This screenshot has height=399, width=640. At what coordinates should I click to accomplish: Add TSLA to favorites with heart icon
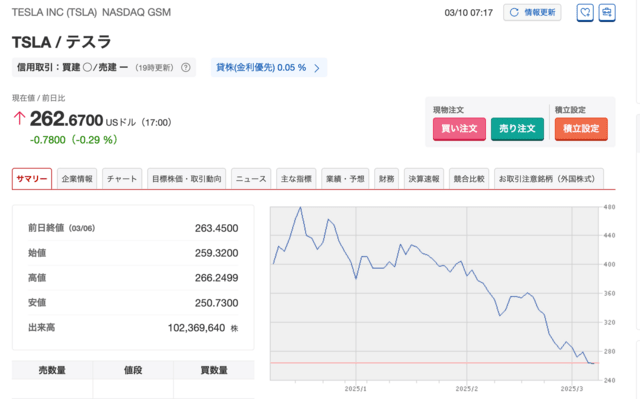[x=584, y=13]
